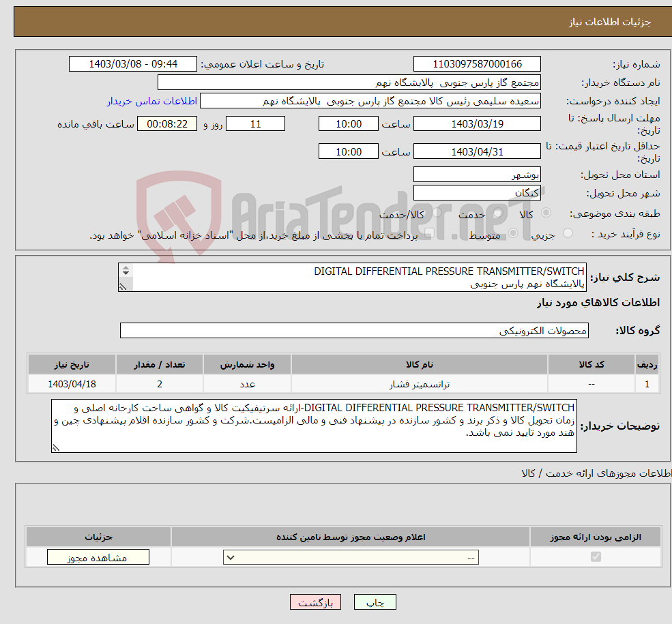Click the description box resize grip

[123, 287]
